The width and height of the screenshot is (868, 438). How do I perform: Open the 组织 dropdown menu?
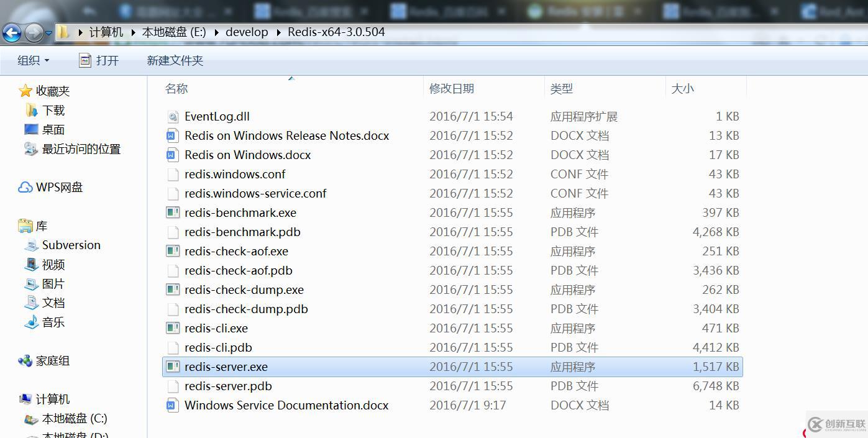tap(33, 60)
